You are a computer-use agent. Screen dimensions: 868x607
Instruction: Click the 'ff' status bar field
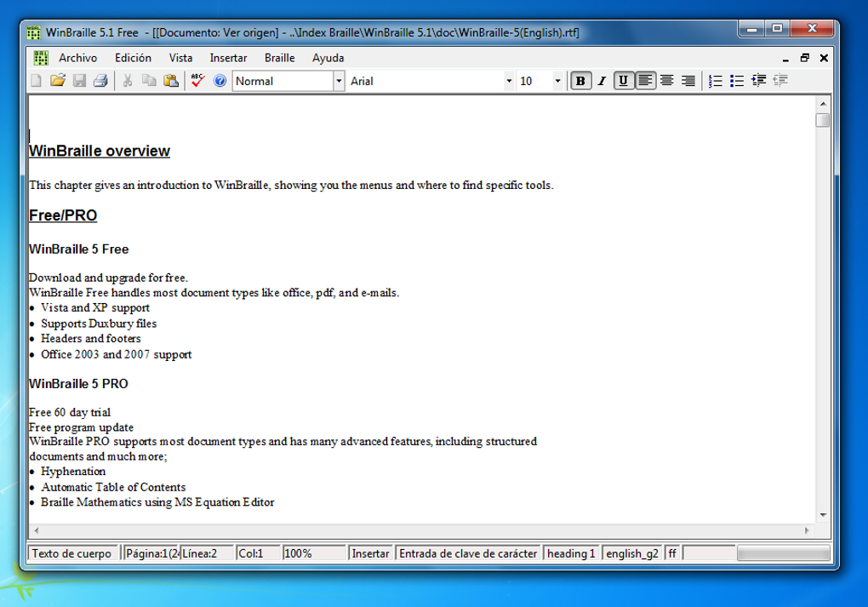672,553
